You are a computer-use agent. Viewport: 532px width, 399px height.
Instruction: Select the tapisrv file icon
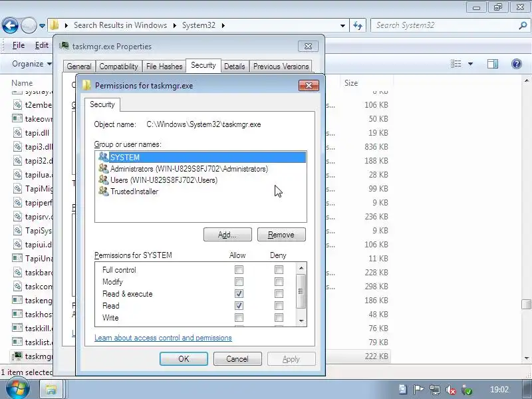pos(17,217)
